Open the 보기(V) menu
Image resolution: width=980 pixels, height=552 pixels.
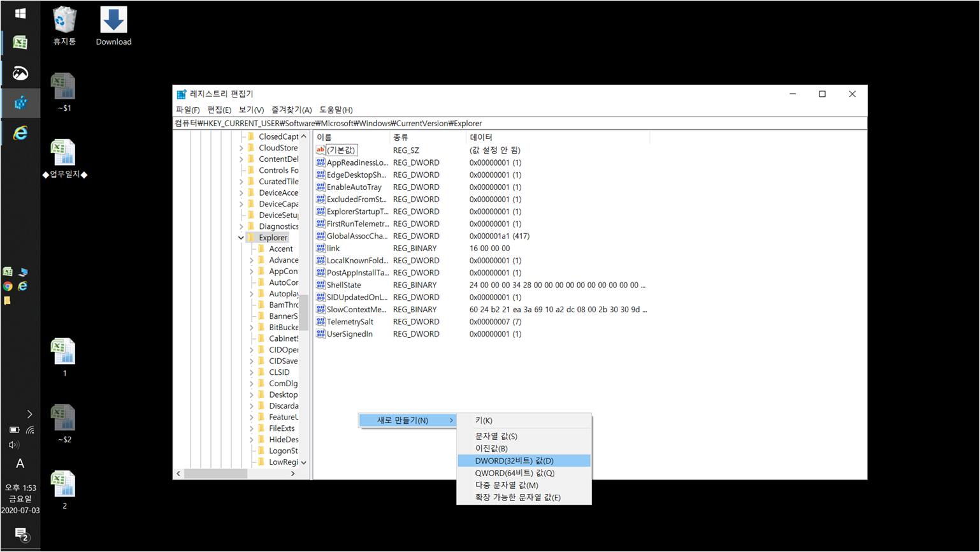click(251, 110)
